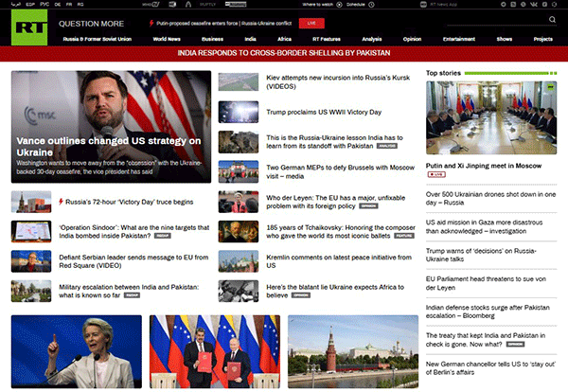Open Kremlin comments on latest peace initiative
Screen dimensions: 568x392
(339, 261)
